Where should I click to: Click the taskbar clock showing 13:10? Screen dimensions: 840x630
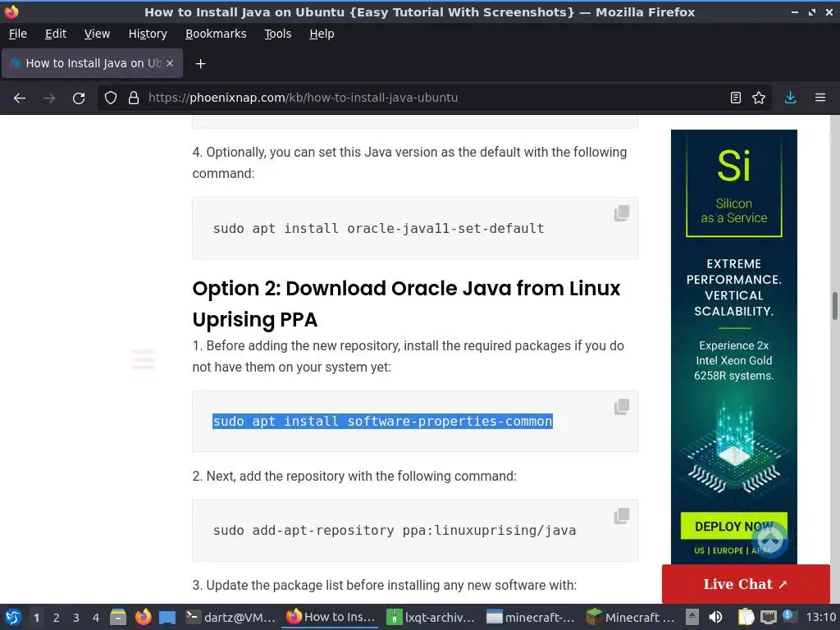click(x=820, y=617)
